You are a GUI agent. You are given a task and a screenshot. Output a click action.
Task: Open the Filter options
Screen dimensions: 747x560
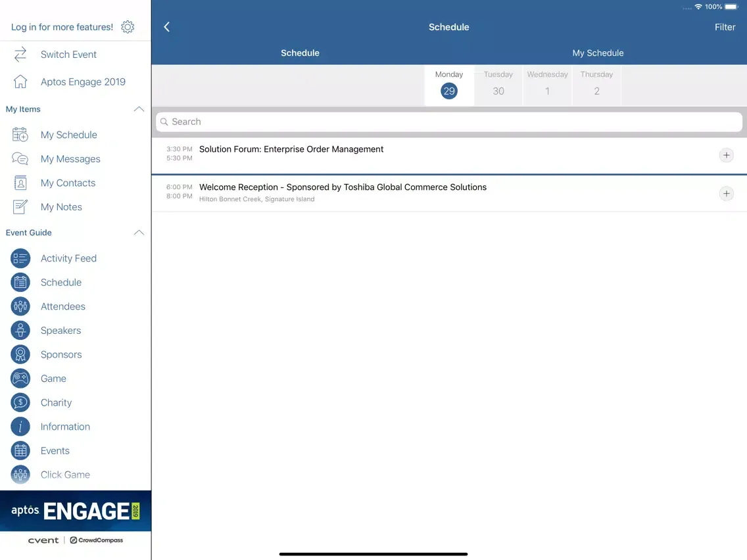pyautogui.click(x=725, y=27)
